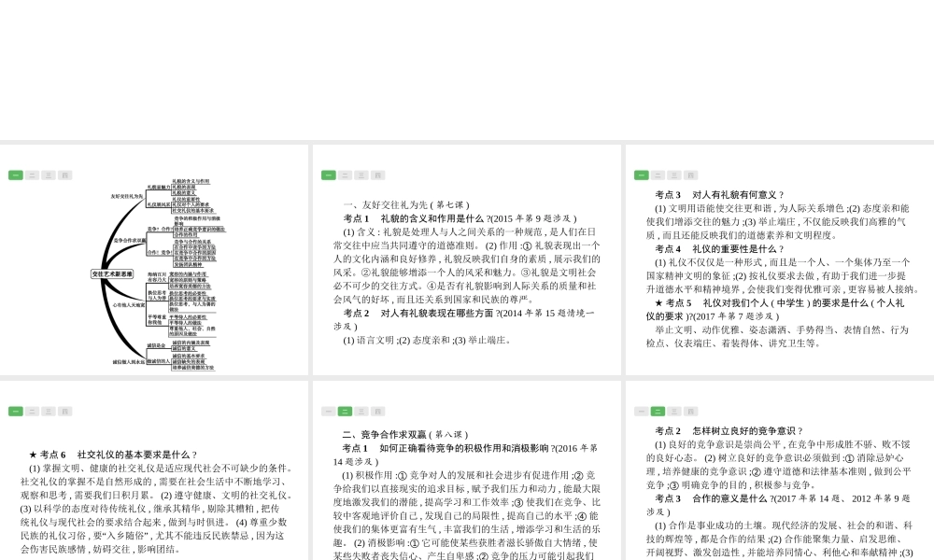Screen dimensions: 934x560
Task: Click paragraph starting (1)良好的竞争意识是崇尚公平
Action: [779, 465]
